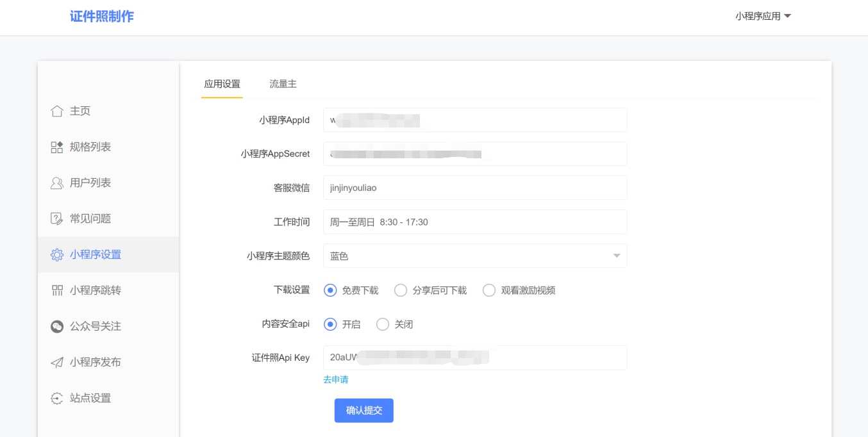868x437 pixels.
Task: Select 小程序设置 in the sidebar
Action: point(108,254)
